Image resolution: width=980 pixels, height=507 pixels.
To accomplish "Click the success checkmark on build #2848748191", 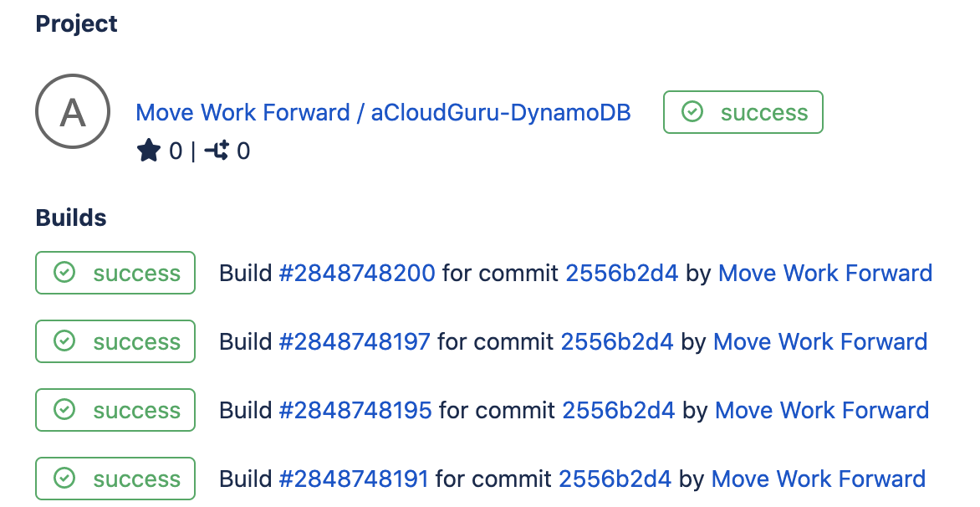I will pos(66,479).
